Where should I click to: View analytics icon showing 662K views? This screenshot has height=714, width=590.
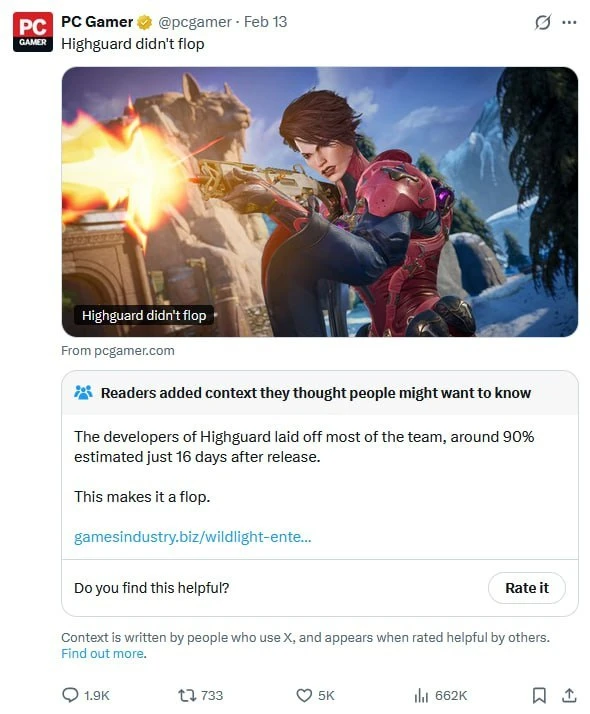[421, 695]
